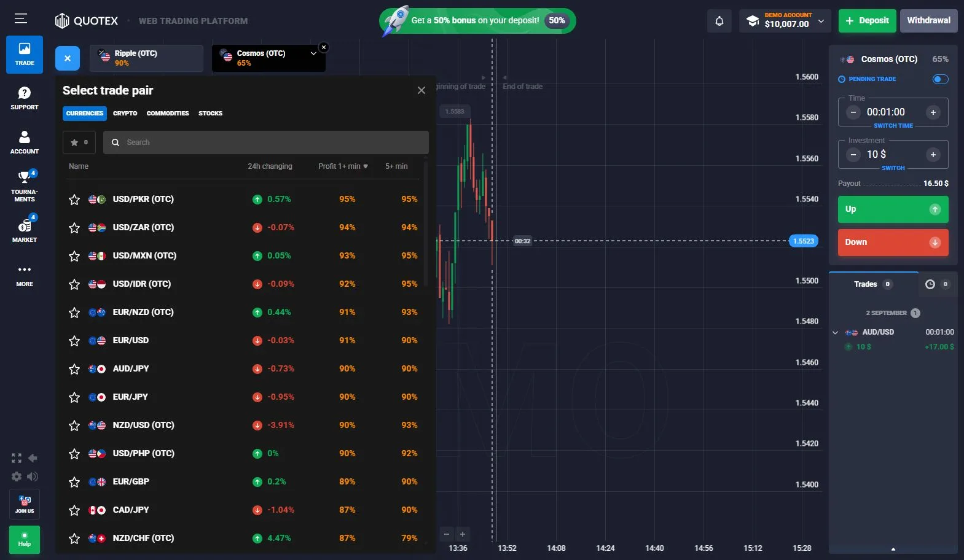
Task: Increase the trade time with plus
Action: pos(933,112)
